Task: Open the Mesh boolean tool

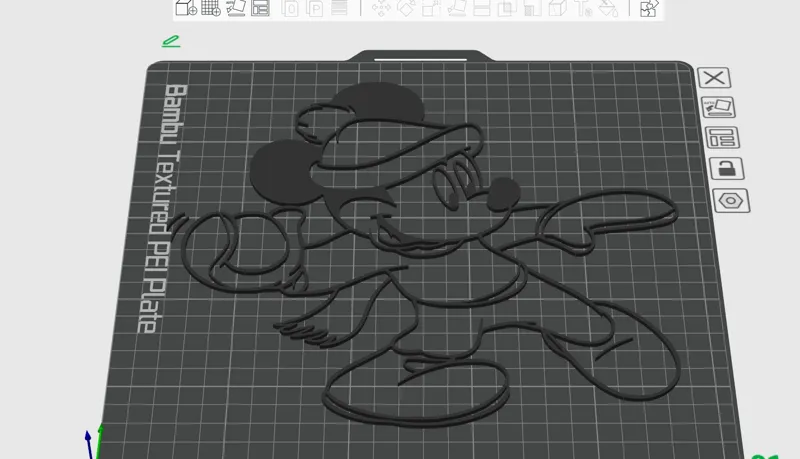Action: (507, 8)
